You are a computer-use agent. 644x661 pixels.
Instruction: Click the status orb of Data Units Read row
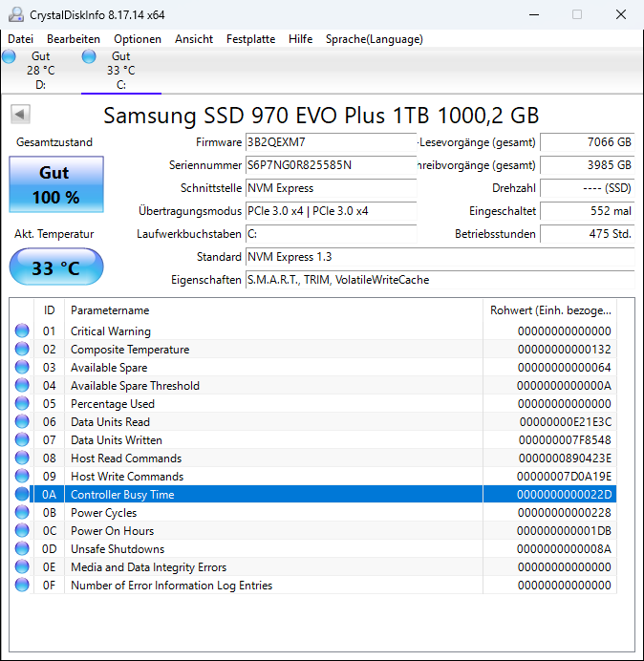coord(22,421)
